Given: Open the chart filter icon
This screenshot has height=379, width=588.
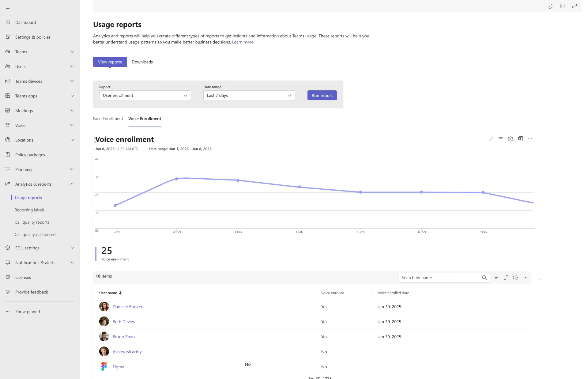Looking at the screenshot, I should coord(500,139).
